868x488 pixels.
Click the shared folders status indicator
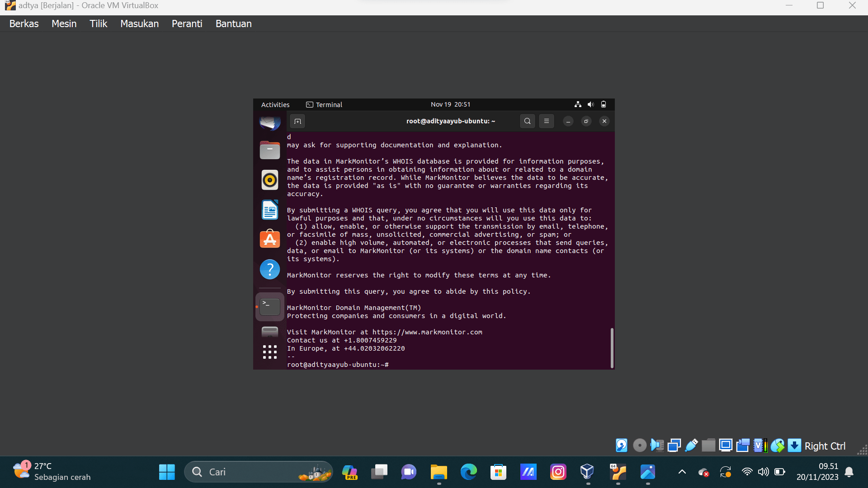[x=708, y=446]
